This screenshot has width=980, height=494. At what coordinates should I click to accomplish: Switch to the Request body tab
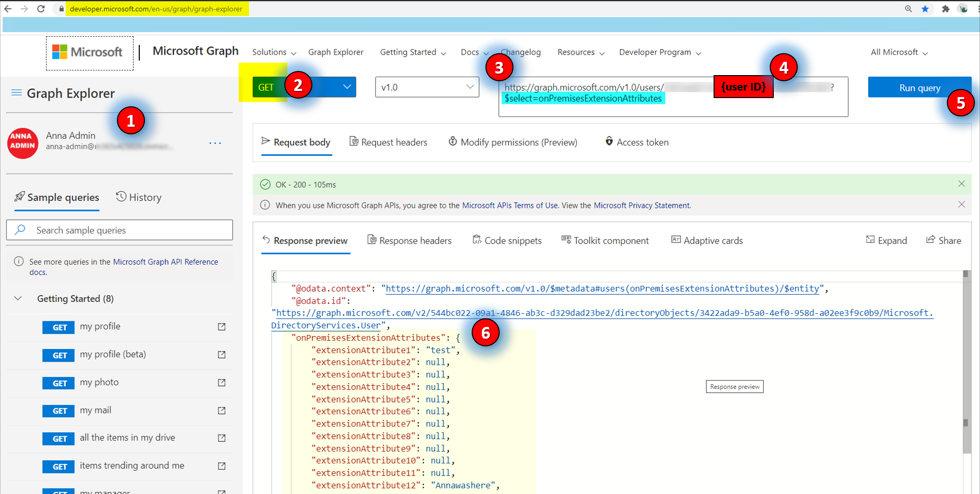(296, 142)
